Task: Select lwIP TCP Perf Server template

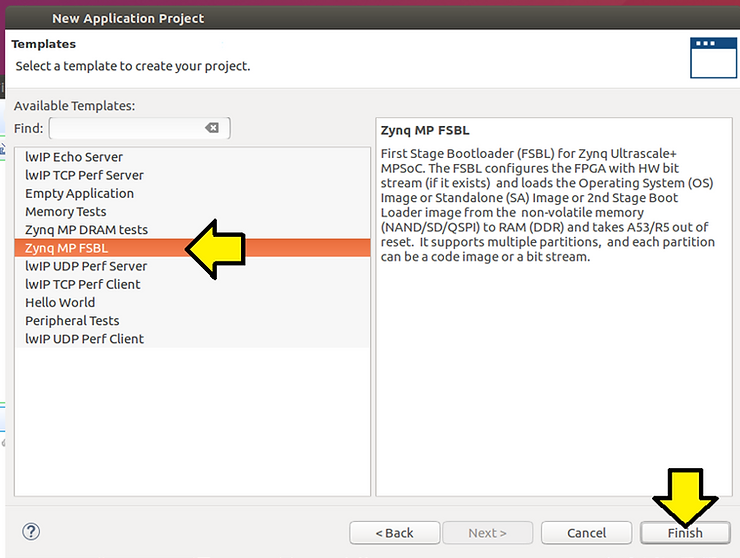Action: pyautogui.click(x=193, y=175)
